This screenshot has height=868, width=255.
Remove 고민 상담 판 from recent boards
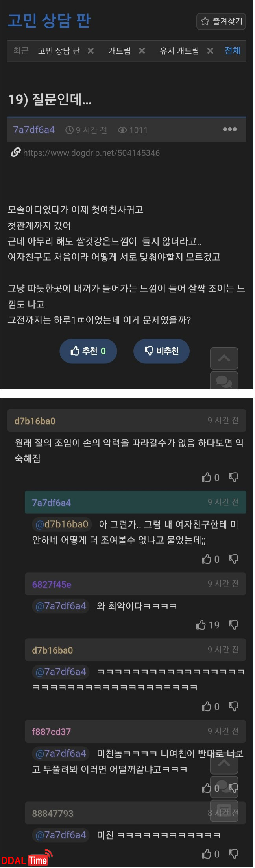click(91, 51)
